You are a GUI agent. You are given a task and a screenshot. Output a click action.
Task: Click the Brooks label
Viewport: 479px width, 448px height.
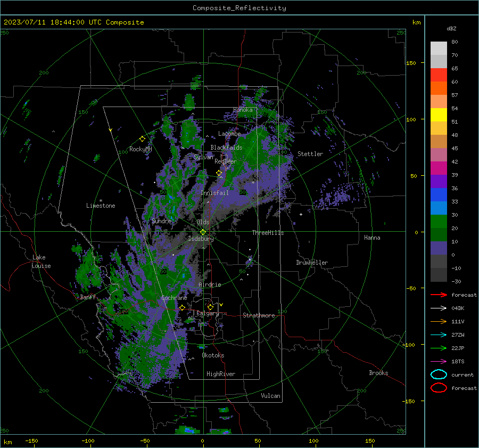tap(378, 373)
